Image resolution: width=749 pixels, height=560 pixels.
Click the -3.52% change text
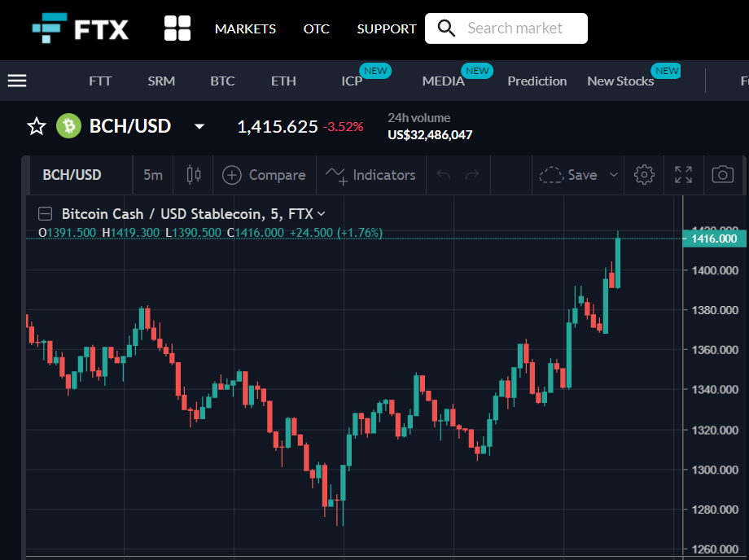(x=343, y=127)
